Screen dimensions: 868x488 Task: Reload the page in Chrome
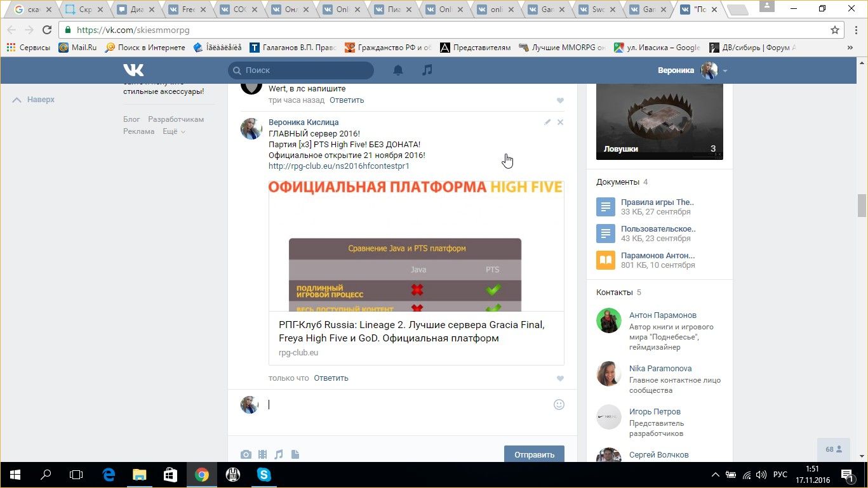click(x=47, y=30)
